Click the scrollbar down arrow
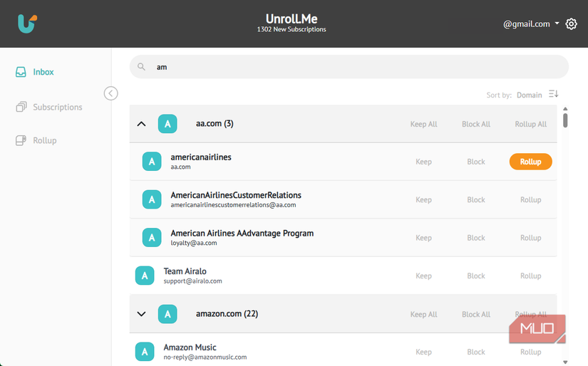This screenshot has width=588, height=366. (565, 362)
